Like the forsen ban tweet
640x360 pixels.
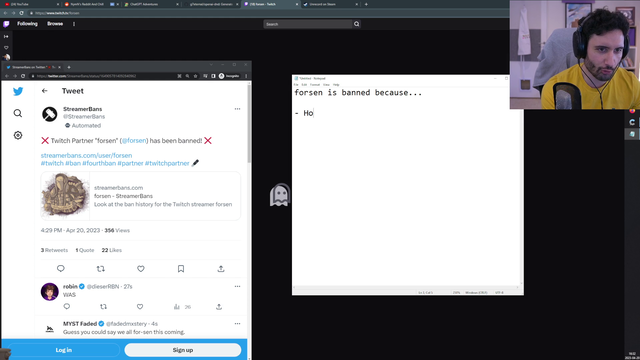[141, 269]
